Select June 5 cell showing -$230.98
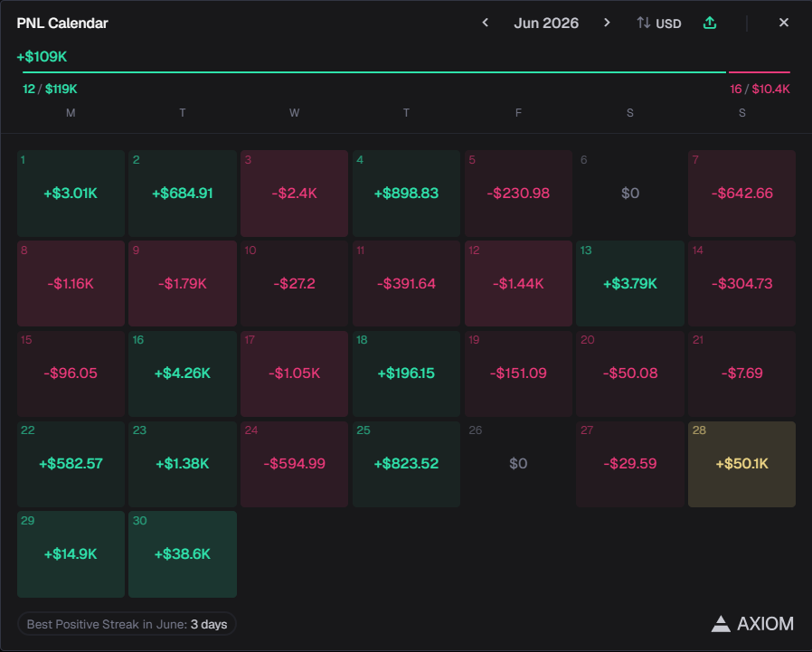 518,194
